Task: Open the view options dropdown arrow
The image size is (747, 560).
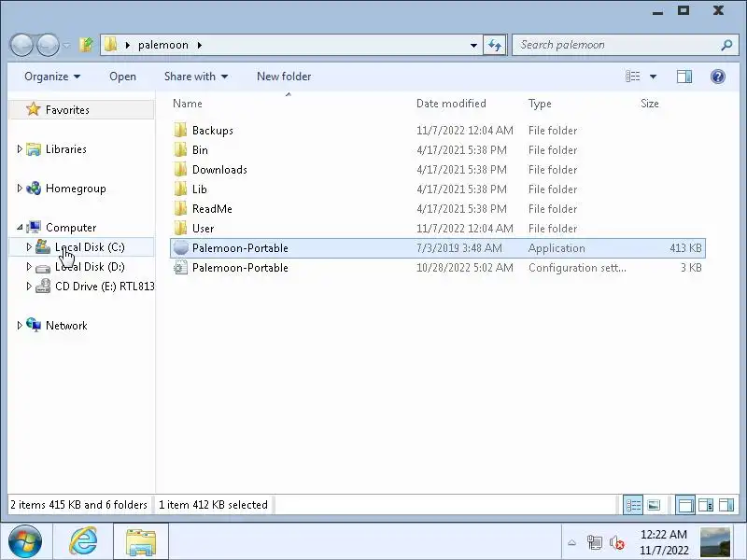Action: point(653,77)
